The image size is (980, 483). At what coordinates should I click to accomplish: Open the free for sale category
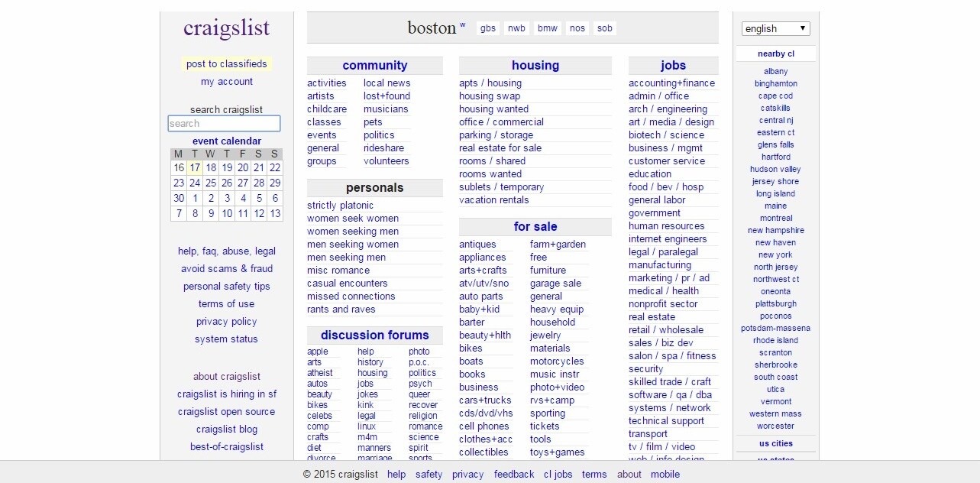point(539,258)
